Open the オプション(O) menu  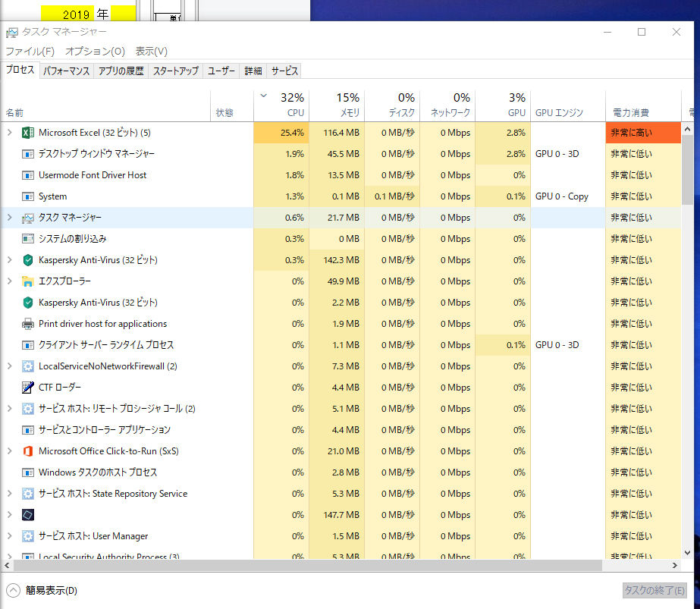coord(95,52)
